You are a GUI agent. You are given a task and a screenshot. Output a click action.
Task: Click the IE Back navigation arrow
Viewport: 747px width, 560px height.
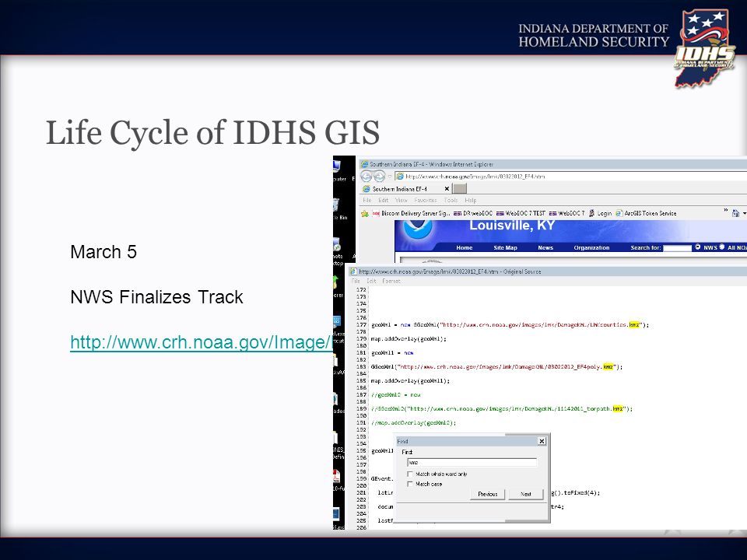(366, 177)
